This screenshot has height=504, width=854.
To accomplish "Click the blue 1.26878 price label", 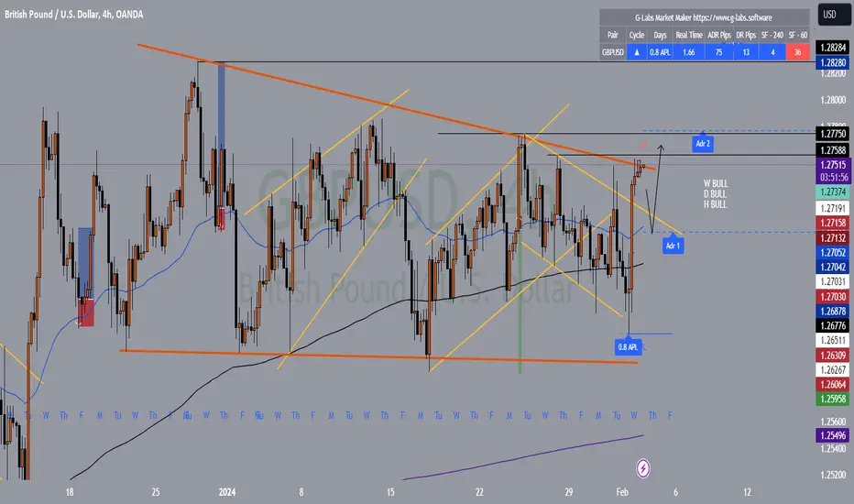I will pyautogui.click(x=832, y=312).
